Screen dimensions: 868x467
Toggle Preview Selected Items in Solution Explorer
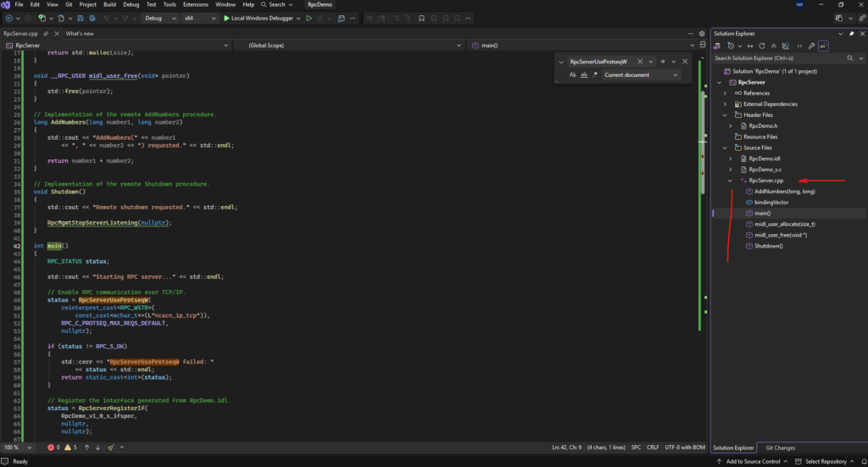click(x=823, y=46)
